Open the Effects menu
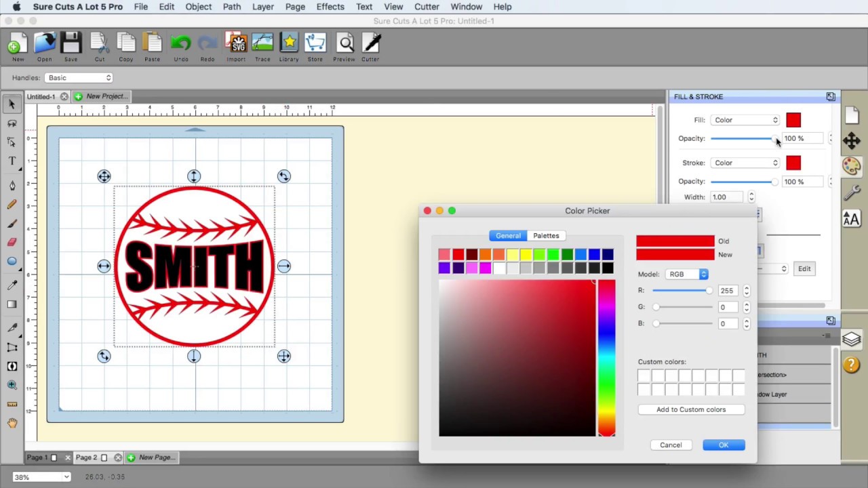868x488 pixels. 330,7
